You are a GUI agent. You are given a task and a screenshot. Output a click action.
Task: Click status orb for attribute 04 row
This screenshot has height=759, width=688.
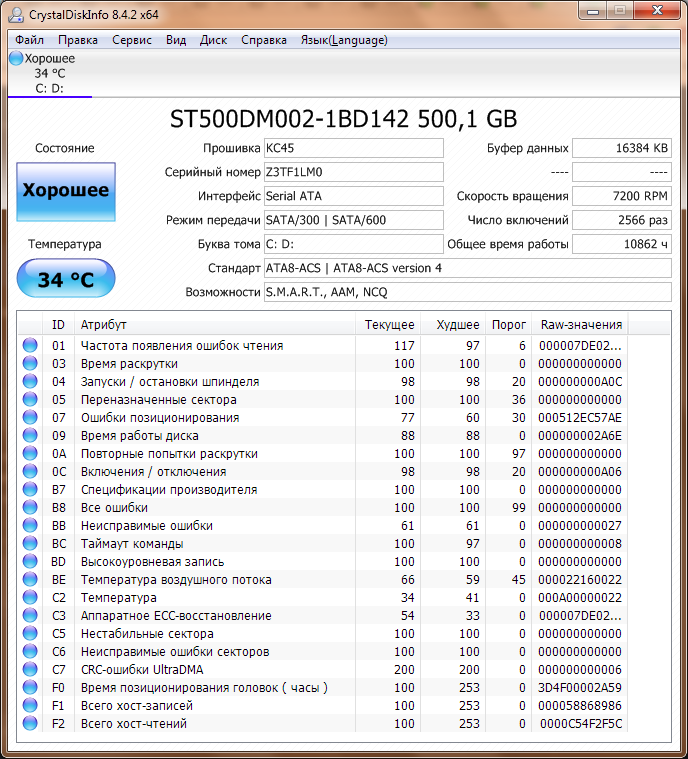pos(30,381)
